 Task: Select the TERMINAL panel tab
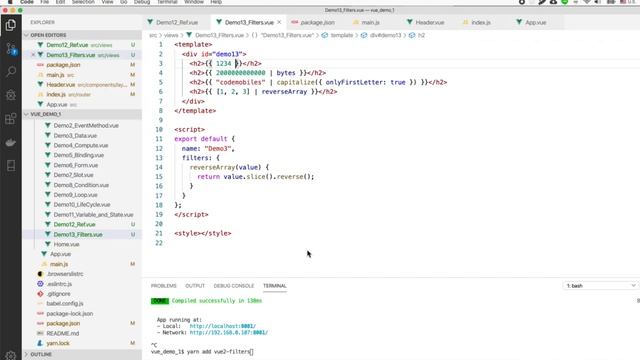point(274,286)
